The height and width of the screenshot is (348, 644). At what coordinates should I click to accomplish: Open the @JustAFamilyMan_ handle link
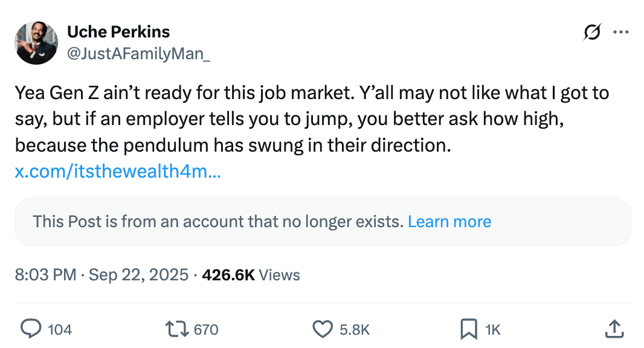pyautogui.click(x=139, y=54)
